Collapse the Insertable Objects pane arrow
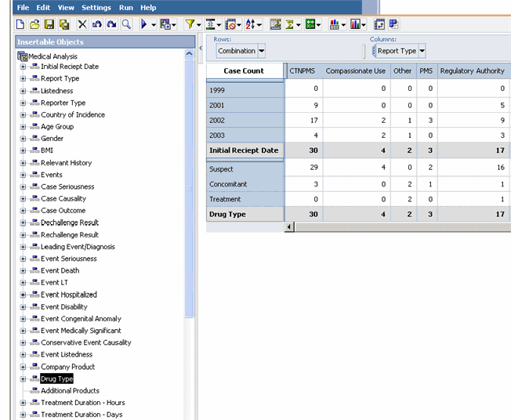Viewport: 511px width, 420px height. (x=201, y=48)
